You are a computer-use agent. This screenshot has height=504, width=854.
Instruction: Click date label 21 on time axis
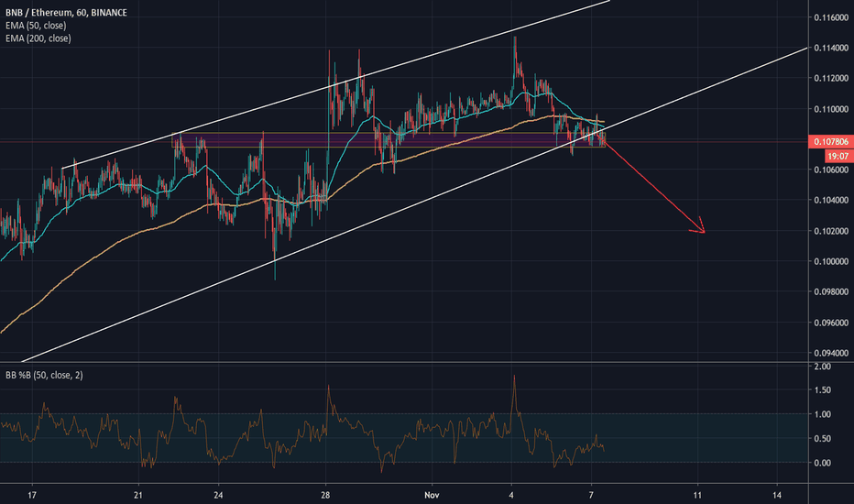[138, 495]
